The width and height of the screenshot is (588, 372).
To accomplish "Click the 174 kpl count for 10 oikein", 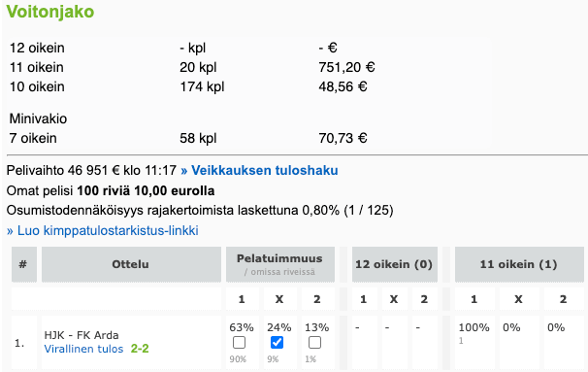I will point(202,86).
